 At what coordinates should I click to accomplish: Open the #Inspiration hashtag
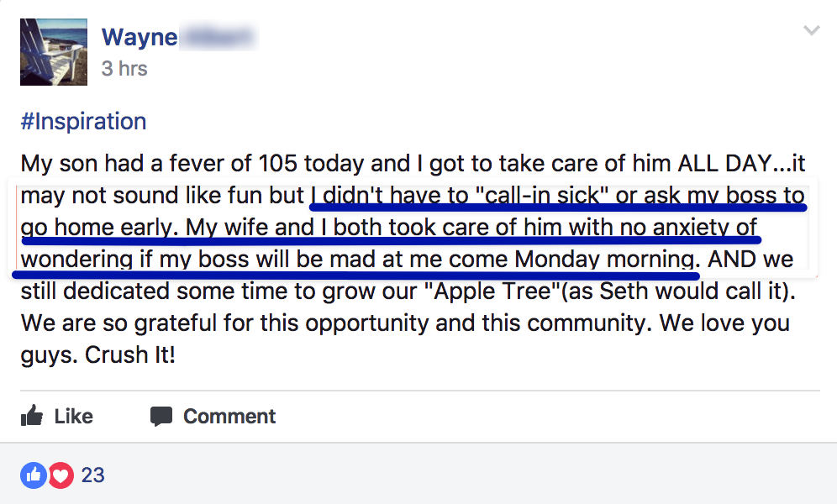click(x=83, y=121)
